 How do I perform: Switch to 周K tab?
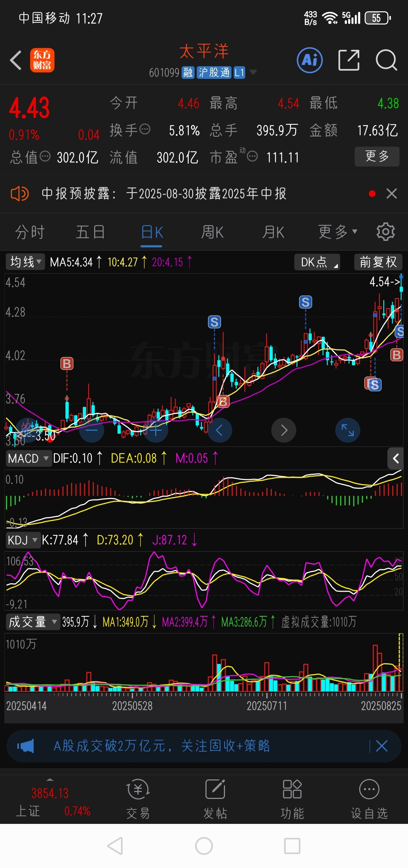tap(212, 232)
